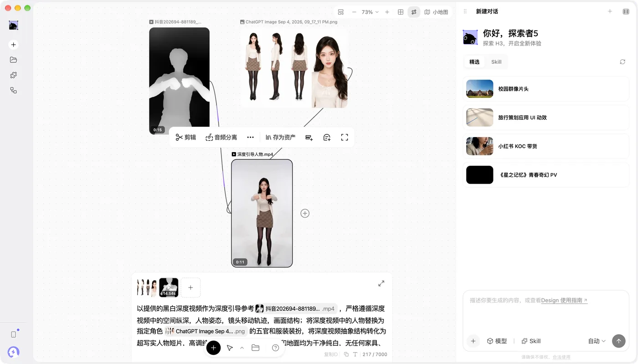Toggle the chat side panel icon
638x364 pixels.
(x=626, y=11)
